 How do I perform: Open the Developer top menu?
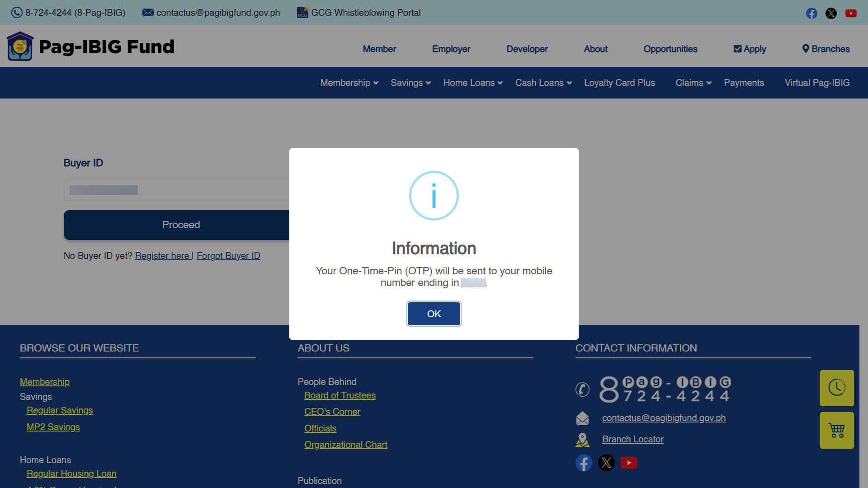click(527, 49)
